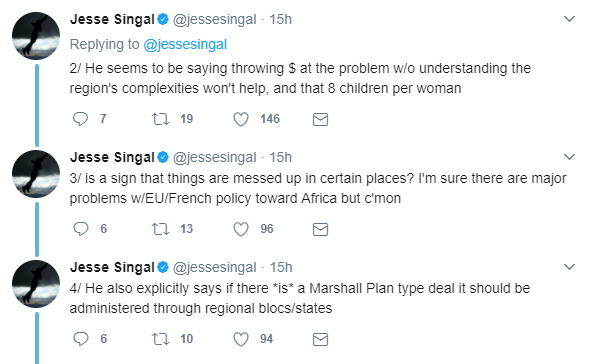Viewport: 594px width, 364px height.
Task: Click the profile avatar of tweet 3/
Action: pos(36,174)
